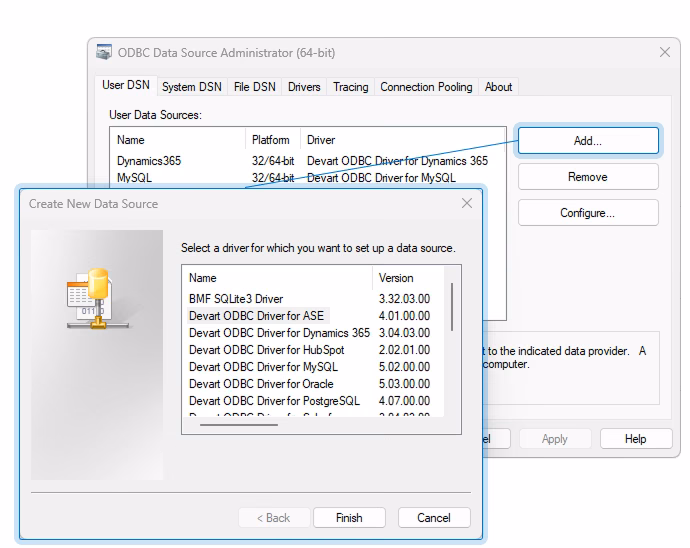Click the ODBC Data Source Administrator title icon

104,52
